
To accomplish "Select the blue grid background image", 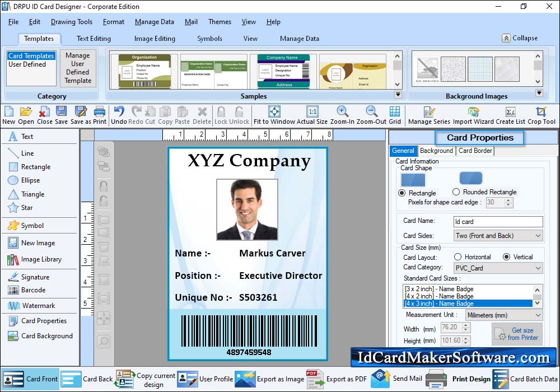I will click(480, 69).
